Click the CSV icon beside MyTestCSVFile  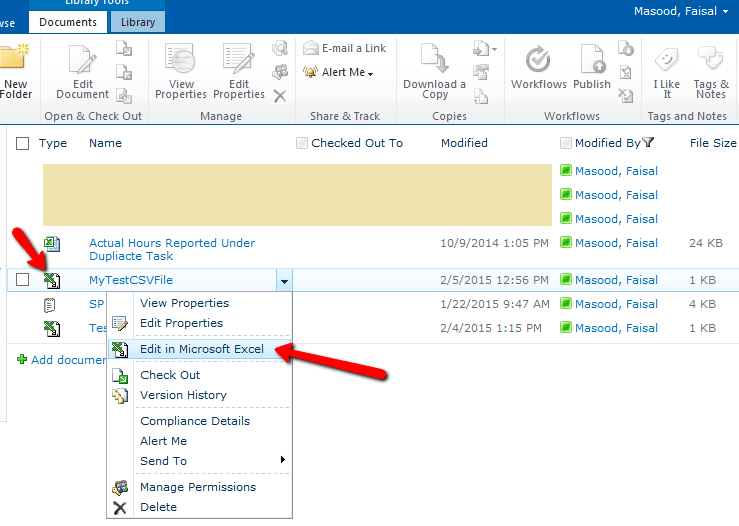(52, 280)
